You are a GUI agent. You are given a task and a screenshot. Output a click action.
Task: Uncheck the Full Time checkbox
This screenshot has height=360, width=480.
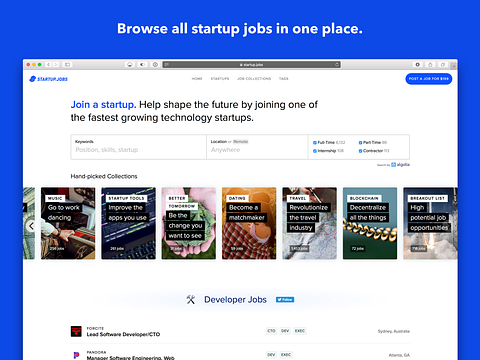pos(315,143)
